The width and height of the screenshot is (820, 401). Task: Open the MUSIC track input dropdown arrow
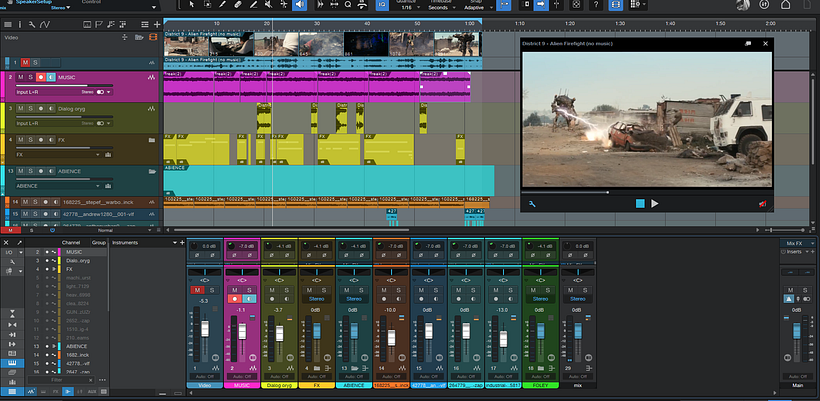[x=109, y=92]
